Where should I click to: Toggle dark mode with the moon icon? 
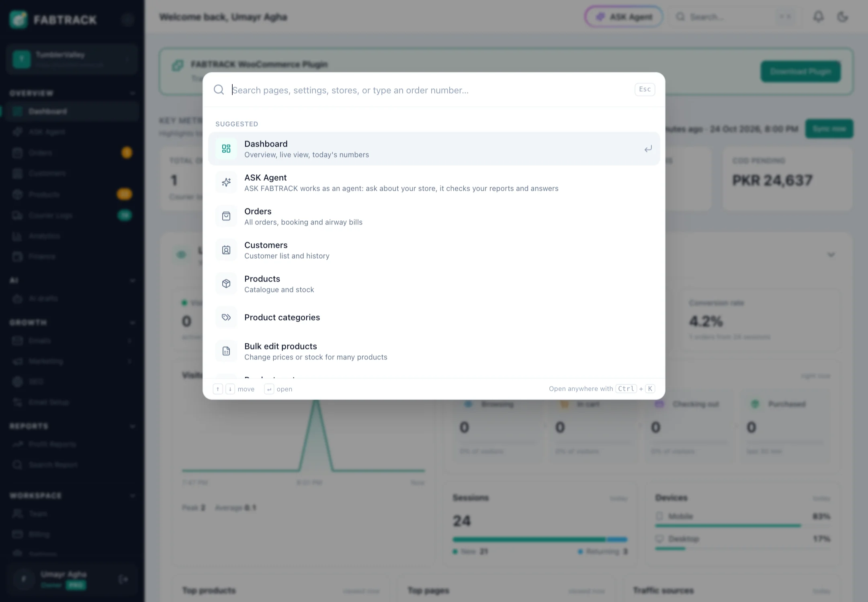(842, 17)
